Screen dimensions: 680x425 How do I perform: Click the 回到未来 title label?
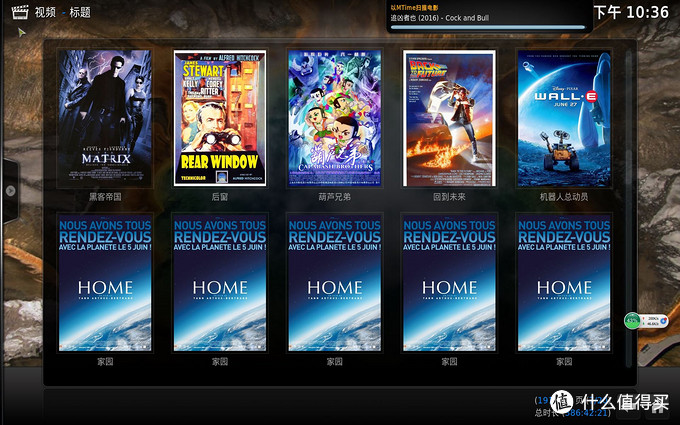[449, 197]
